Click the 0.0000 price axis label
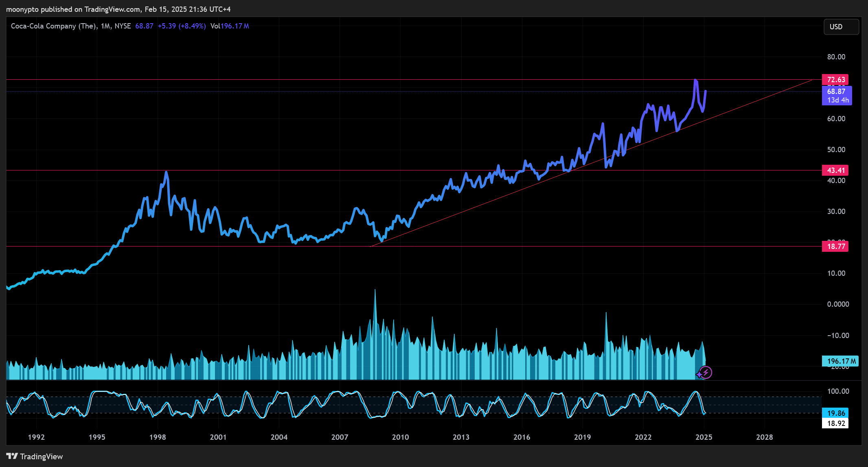The height and width of the screenshot is (467, 868). click(x=838, y=304)
